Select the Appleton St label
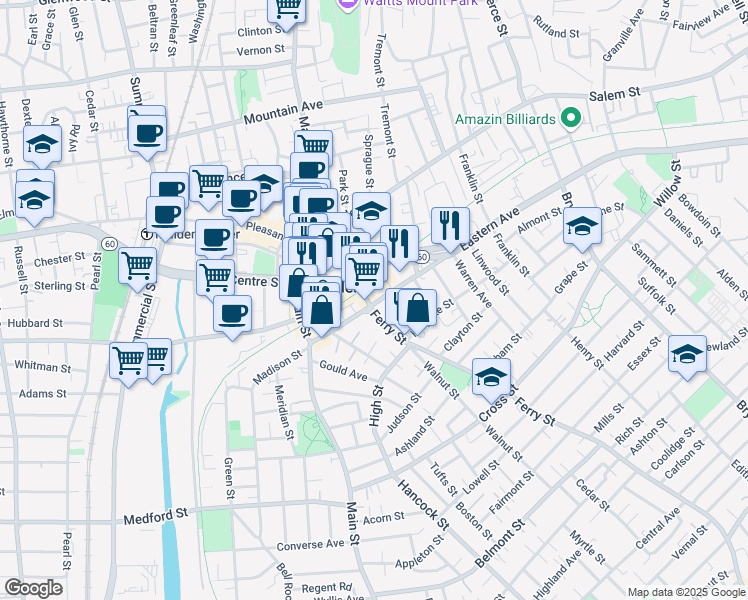This screenshot has height=600, width=748. (x=419, y=552)
